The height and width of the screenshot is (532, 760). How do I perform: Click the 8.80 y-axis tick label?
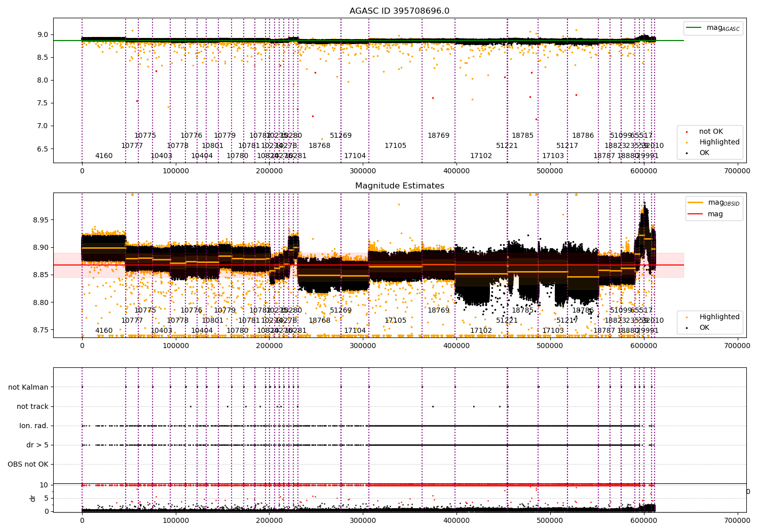click(x=41, y=302)
